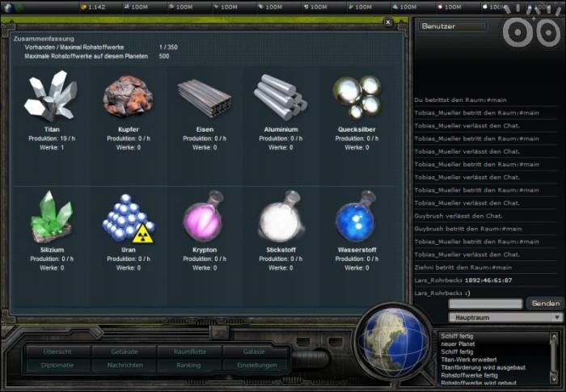Select the pink Krypton flask icon
Screen dimensions: 566x392
(203, 217)
